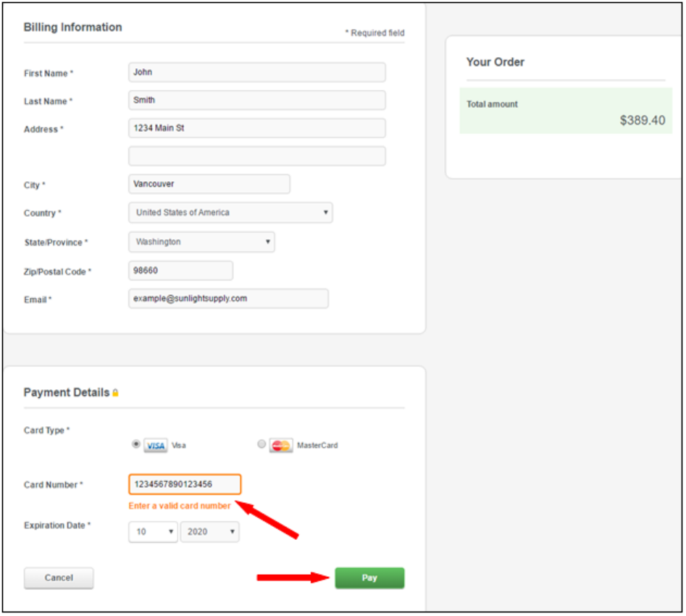
Task: Select the MasterCard radio button
Action: [262, 444]
